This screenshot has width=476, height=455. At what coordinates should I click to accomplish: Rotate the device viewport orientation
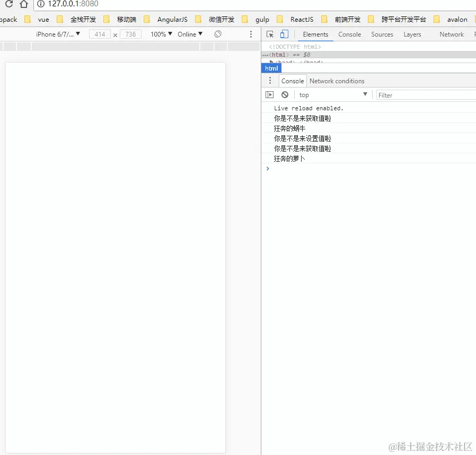(218, 34)
